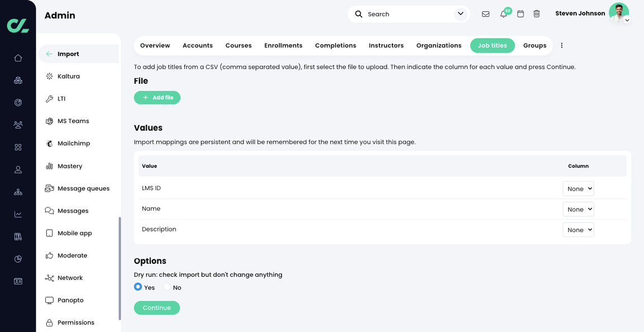This screenshot has height=332, width=644.
Task: Switch to the Organizations tab
Action: click(x=439, y=46)
